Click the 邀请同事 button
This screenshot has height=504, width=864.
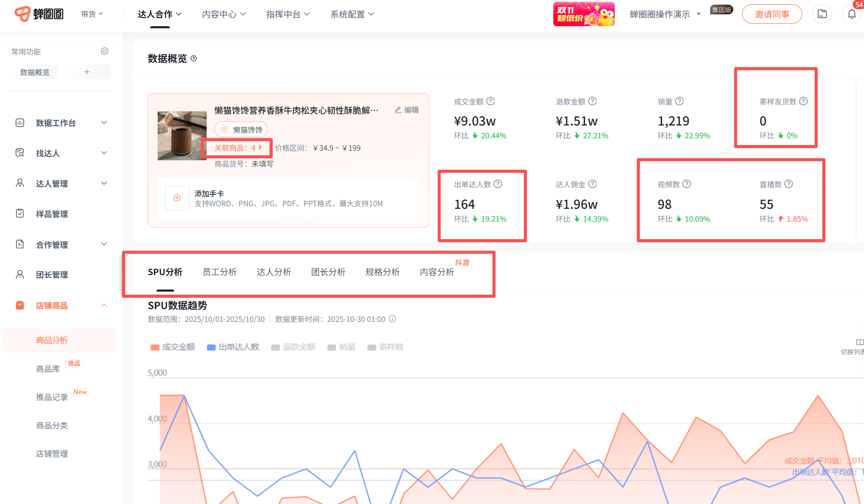point(771,14)
